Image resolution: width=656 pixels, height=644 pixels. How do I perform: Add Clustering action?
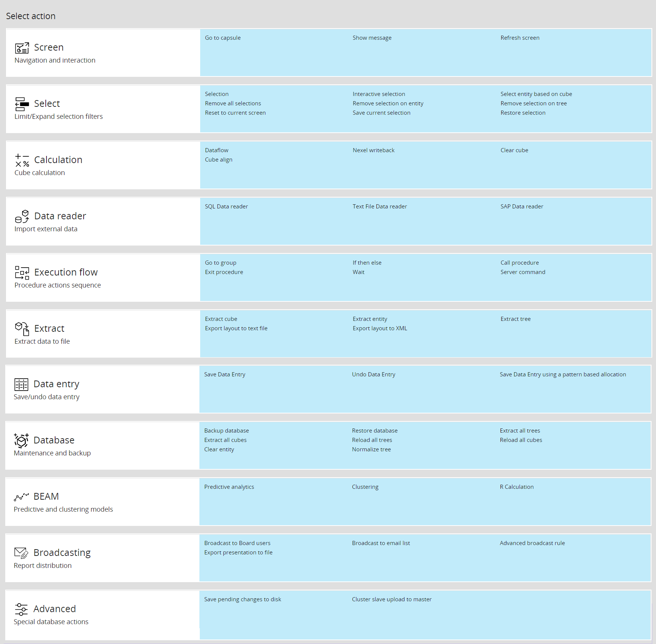tap(365, 487)
